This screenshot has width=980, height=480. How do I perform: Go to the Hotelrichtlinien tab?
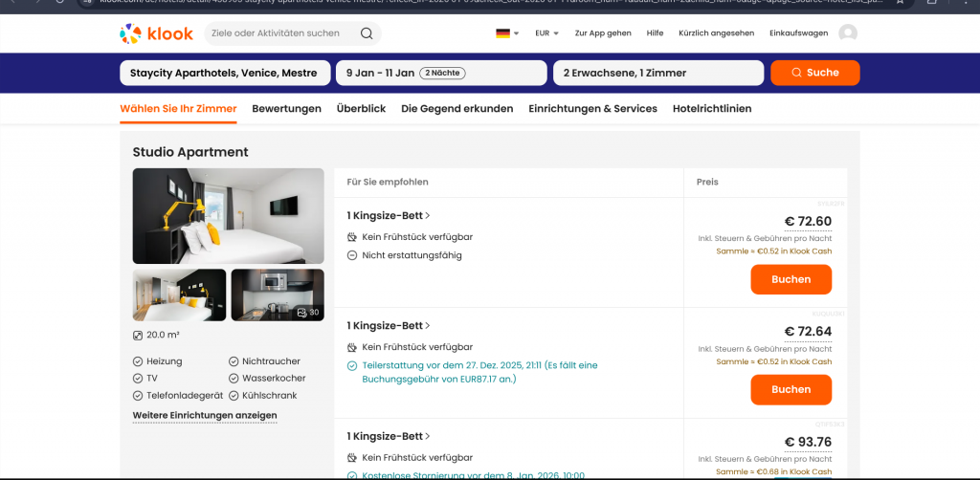coord(712,109)
